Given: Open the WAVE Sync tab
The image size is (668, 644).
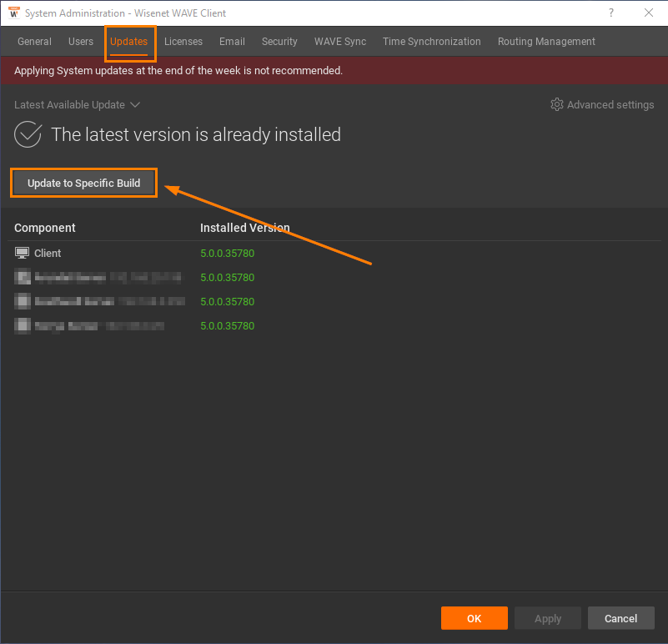Looking at the screenshot, I should click(340, 42).
